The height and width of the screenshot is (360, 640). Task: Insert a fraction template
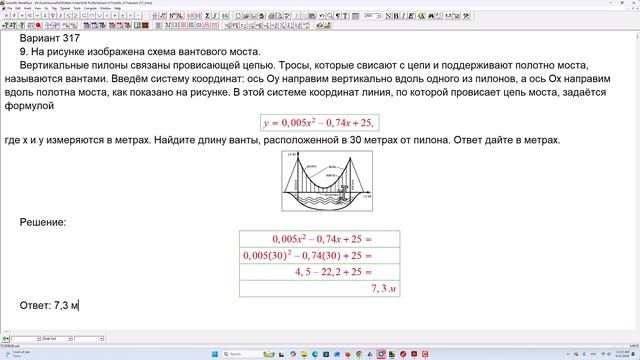click(155, 16)
